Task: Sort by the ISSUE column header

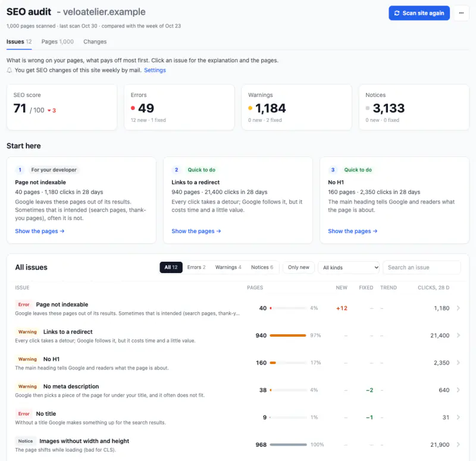Action: [22, 287]
